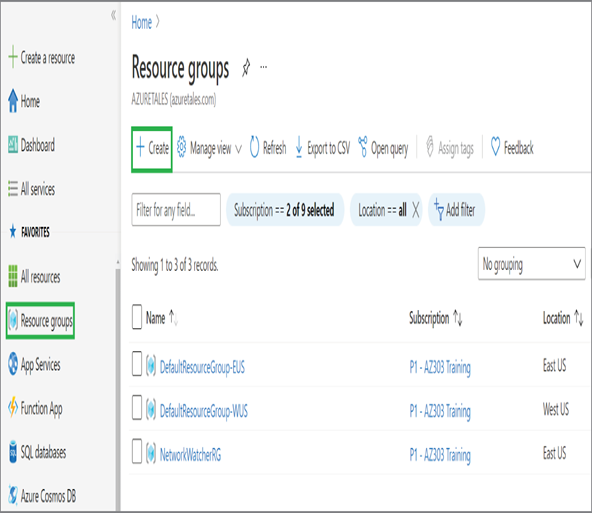592x513 pixels.
Task: Click the Filter for any field box
Action: tap(176, 210)
